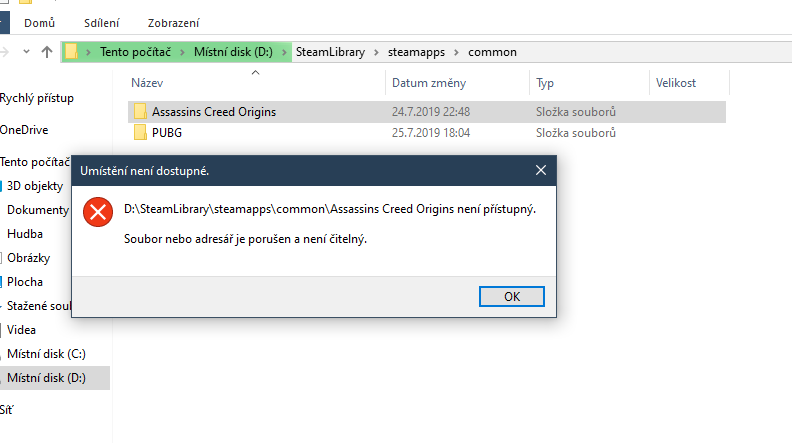Close the Umístění není dostupné dialog
This screenshot has width=792, height=443.
click(541, 170)
